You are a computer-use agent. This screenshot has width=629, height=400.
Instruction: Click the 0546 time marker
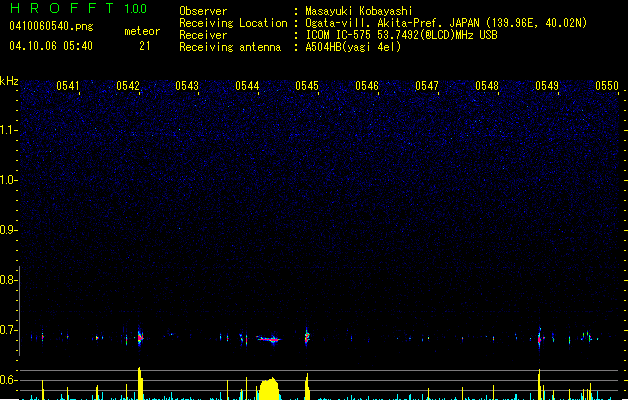[x=367, y=86]
